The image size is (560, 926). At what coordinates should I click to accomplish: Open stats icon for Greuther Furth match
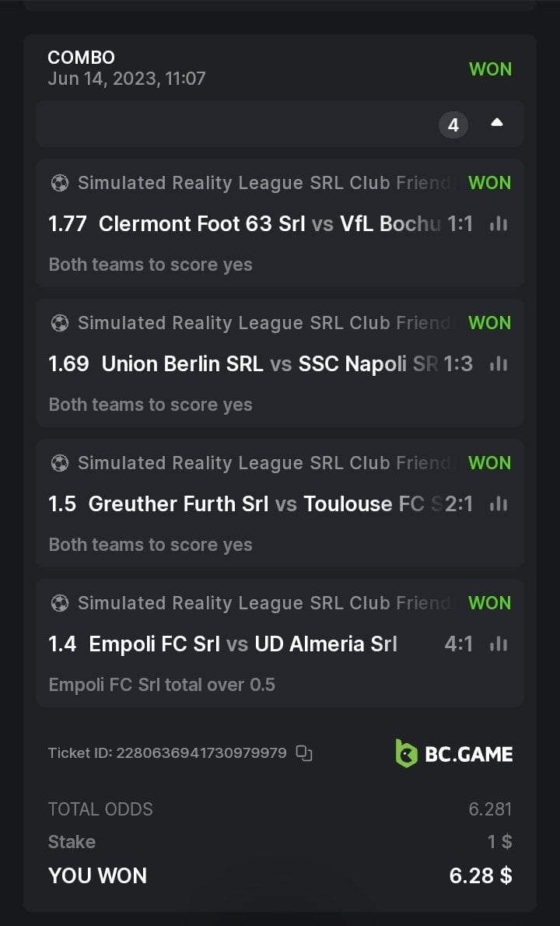(499, 504)
